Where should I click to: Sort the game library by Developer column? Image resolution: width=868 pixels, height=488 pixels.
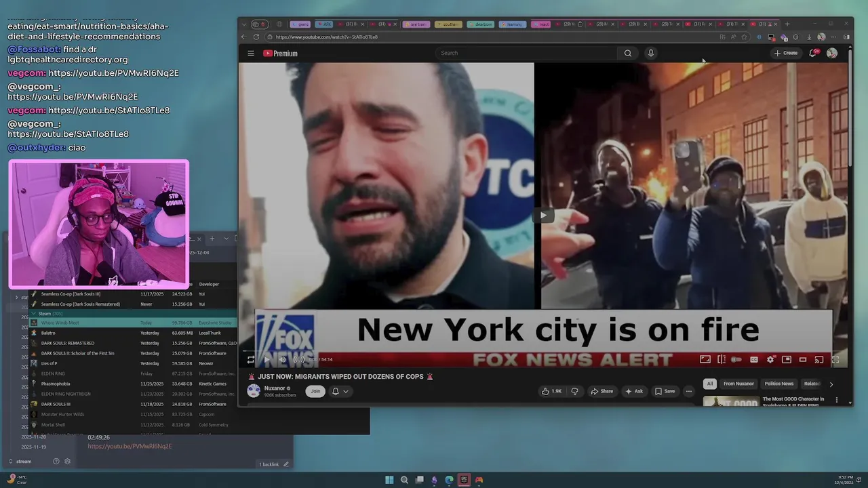click(x=209, y=284)
